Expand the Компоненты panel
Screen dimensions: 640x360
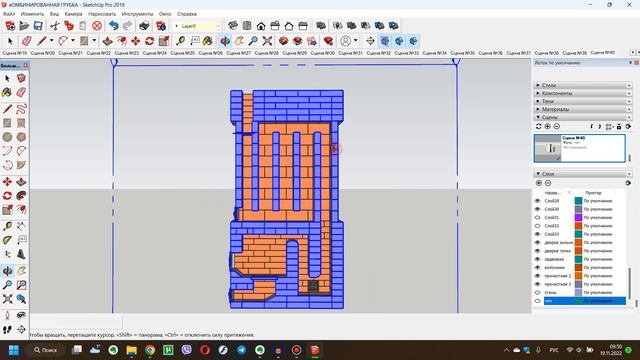coord(583,93)
